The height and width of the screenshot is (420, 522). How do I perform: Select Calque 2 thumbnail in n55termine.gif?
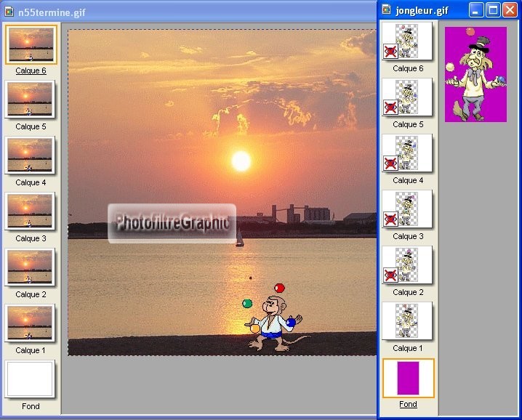click(31, 267)
